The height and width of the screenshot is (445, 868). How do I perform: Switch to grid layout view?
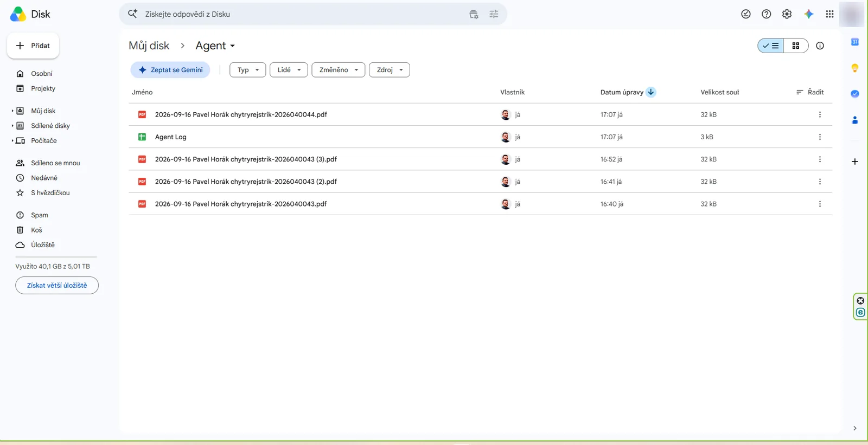(x=796, y=46)
